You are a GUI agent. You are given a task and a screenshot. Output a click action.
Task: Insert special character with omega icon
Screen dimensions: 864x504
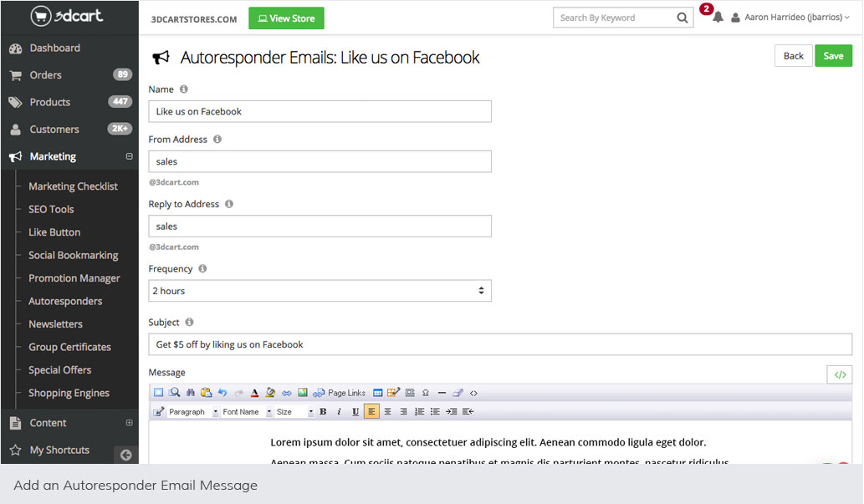[426, 393]
